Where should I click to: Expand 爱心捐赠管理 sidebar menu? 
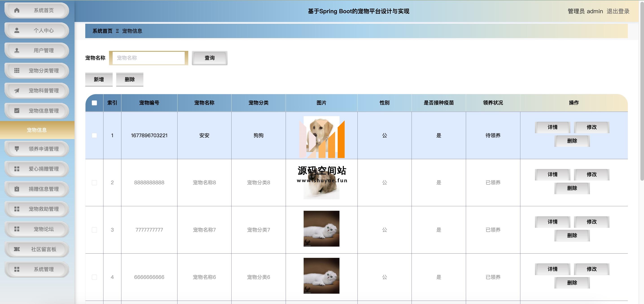click(37, 169)
